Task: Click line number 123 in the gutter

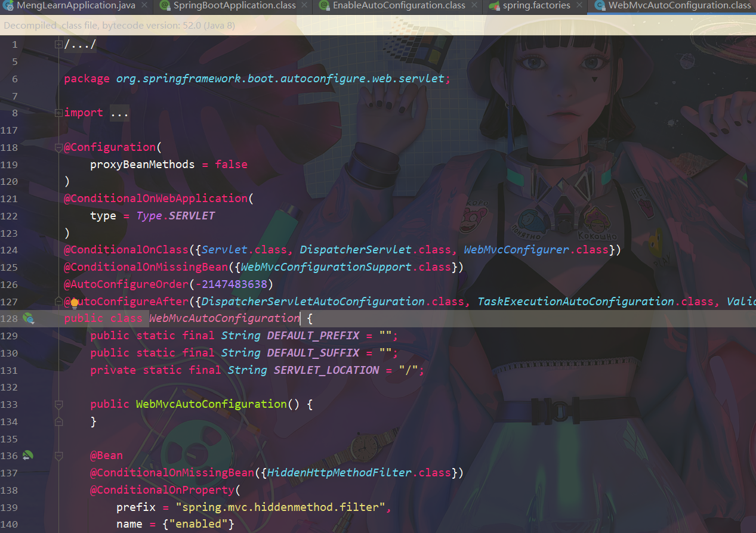Action: tap(9, 233)
